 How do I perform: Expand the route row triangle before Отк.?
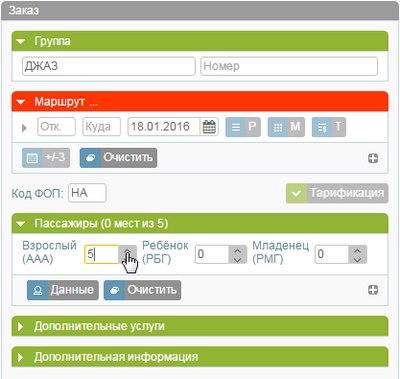click(24, 128)
